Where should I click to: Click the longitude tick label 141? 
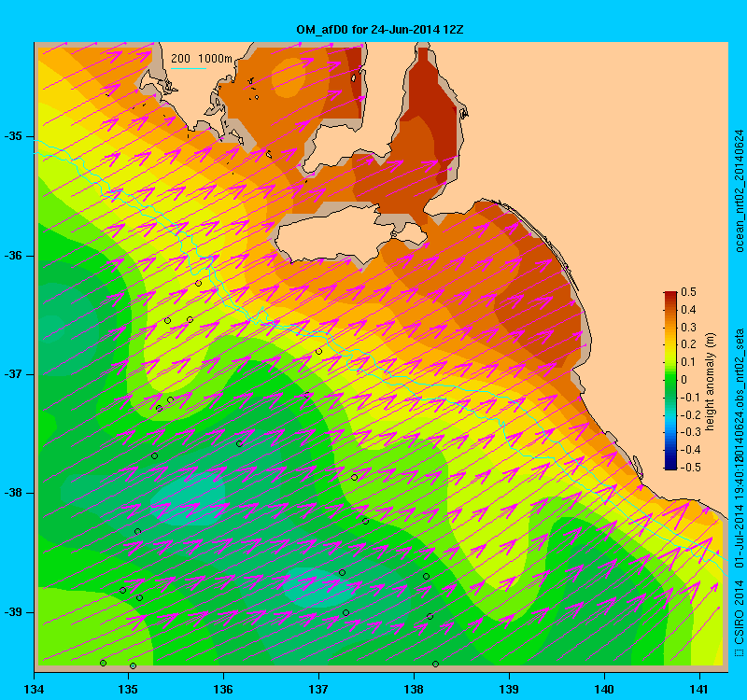(x=699, y=689)
